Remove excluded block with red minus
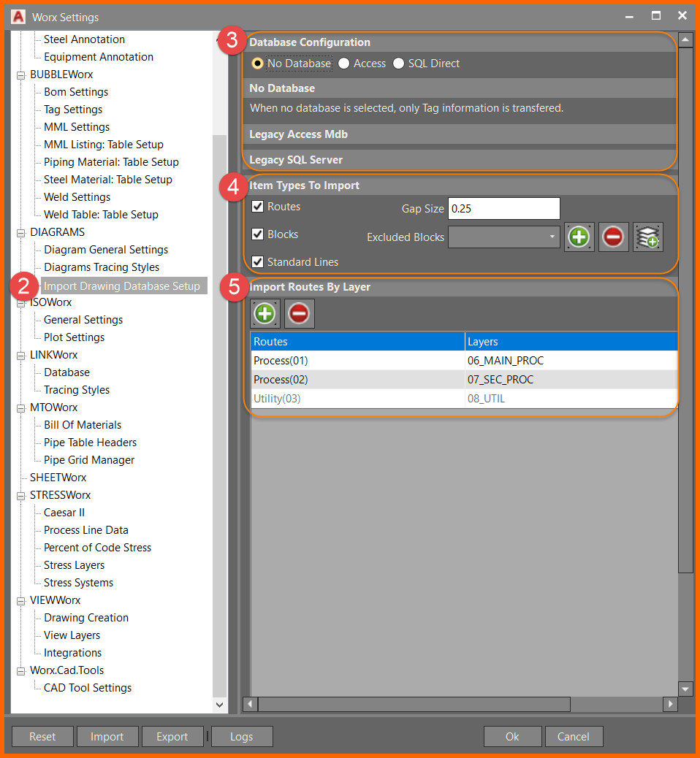The height and width of the screenshot is (758, 700). pos(613,237)
